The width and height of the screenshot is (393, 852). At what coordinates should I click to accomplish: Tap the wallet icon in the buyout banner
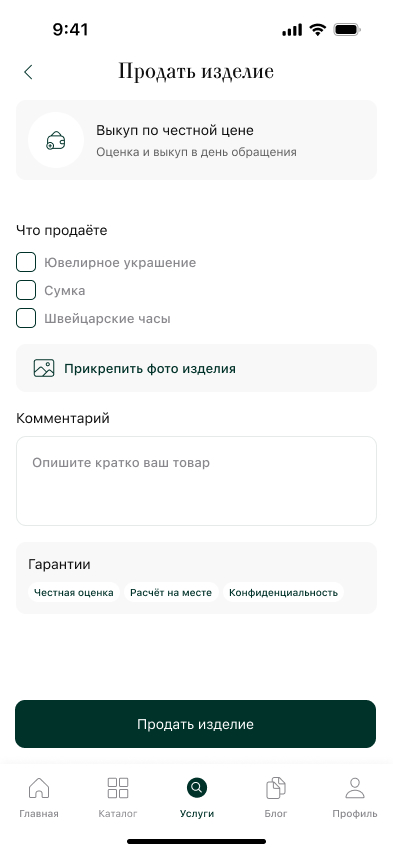click(x=55, y=141)
